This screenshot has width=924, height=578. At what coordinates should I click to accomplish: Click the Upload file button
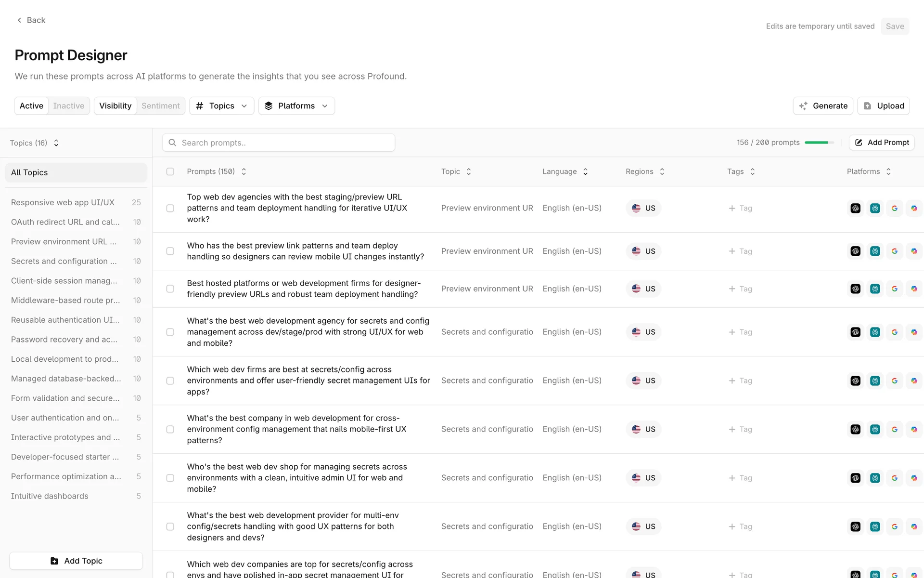pos(883,106)
